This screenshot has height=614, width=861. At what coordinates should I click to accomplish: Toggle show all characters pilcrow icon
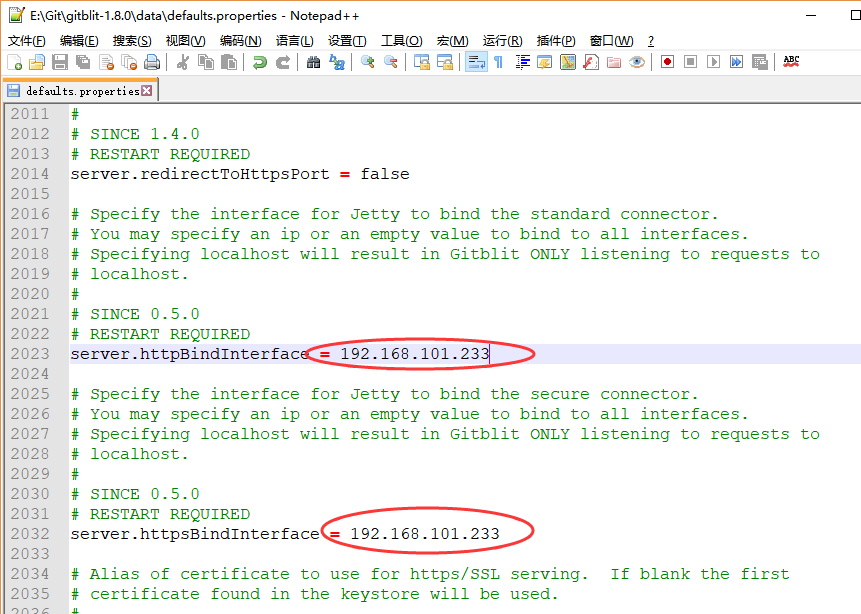(x=499, y=63)
